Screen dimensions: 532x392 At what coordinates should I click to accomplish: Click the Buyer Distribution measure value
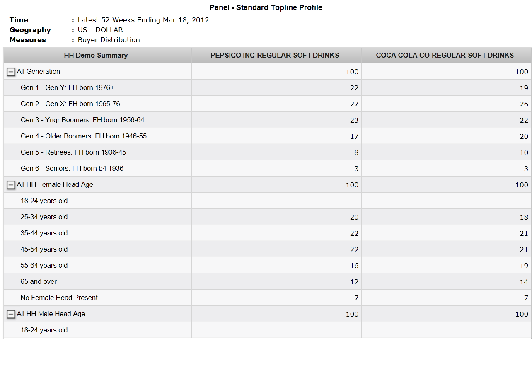coord(109,40)
